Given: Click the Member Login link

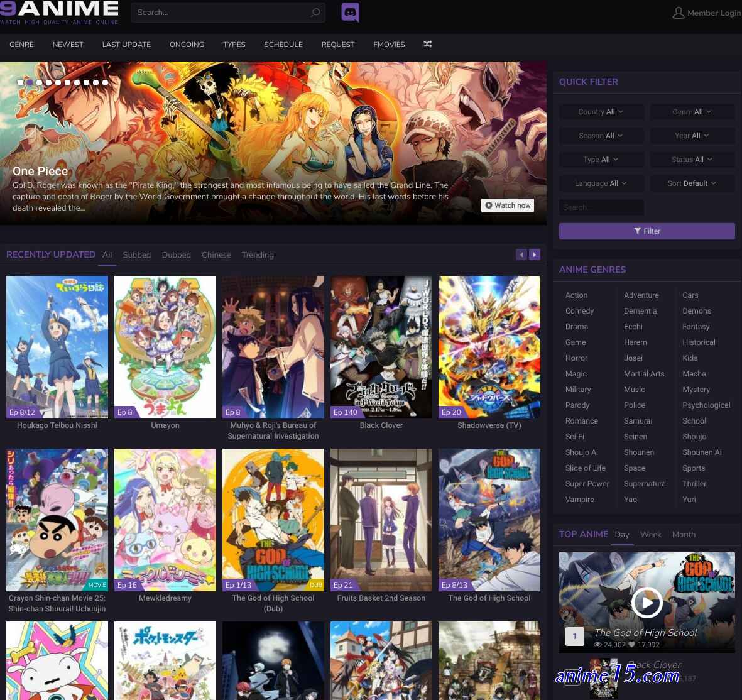Looking at the screenshot, I should [714, 13].
